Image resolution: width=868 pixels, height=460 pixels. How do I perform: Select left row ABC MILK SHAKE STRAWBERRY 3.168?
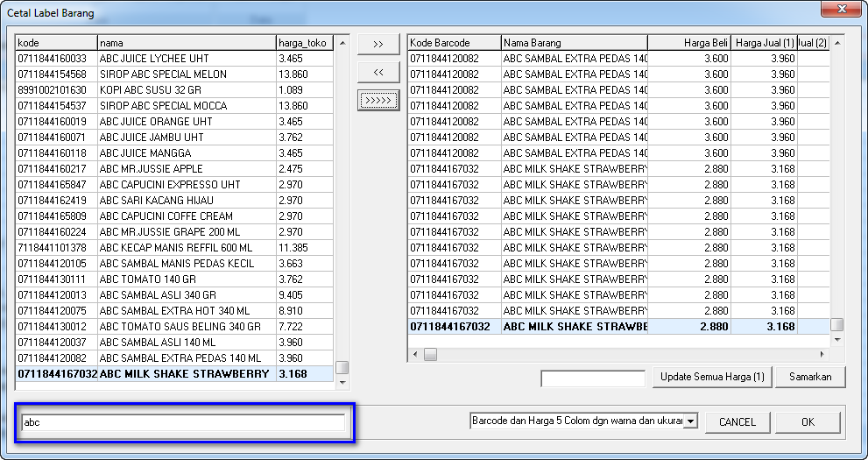click(175, 373)
